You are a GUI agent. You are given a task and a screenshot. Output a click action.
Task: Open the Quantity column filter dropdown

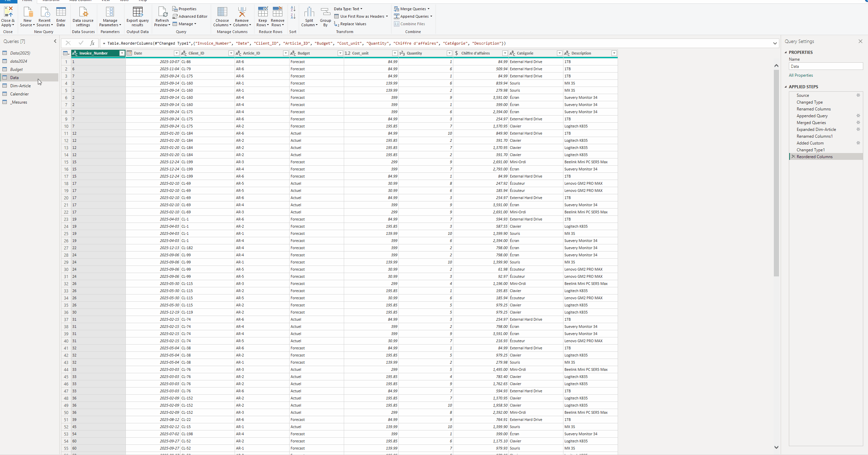(449, 53)
